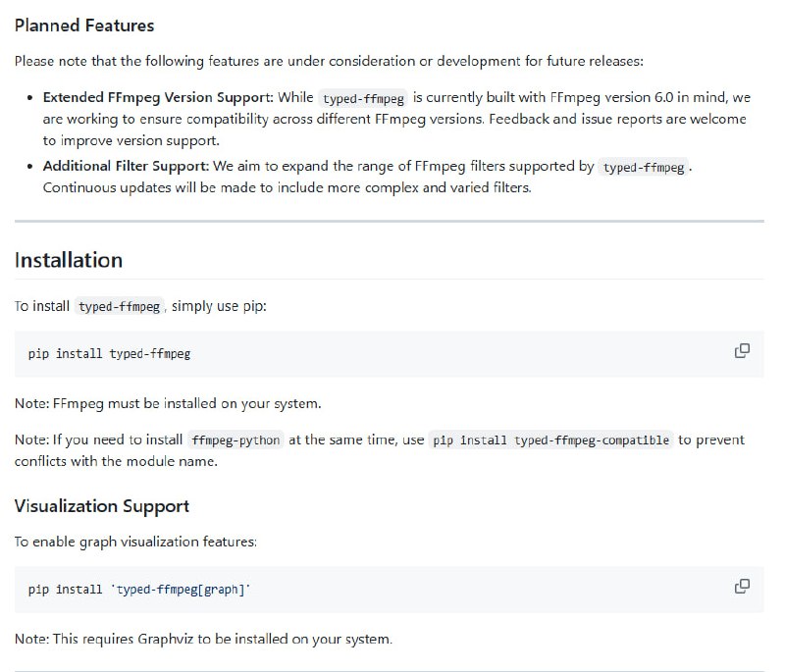Click the bold Extended FFmpeg Version Support text
785x672 pixels.
coord(158,98)
